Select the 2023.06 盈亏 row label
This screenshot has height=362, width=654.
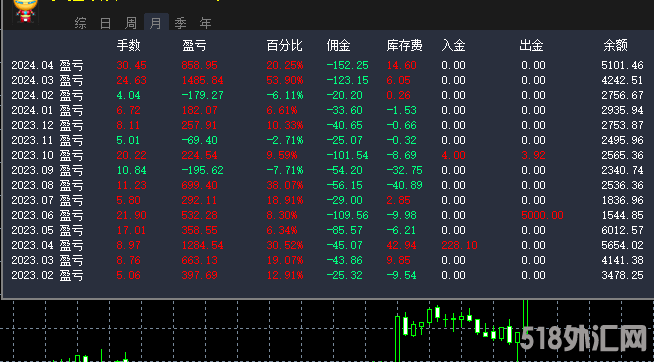point(47,216)
